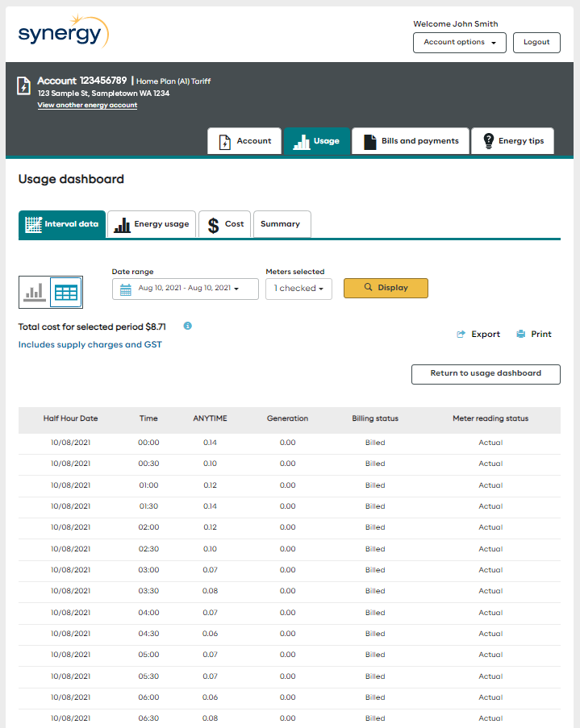Select the Energy usage sub-tab
Screen dimensions: 580x728
[x=152, y=224]
